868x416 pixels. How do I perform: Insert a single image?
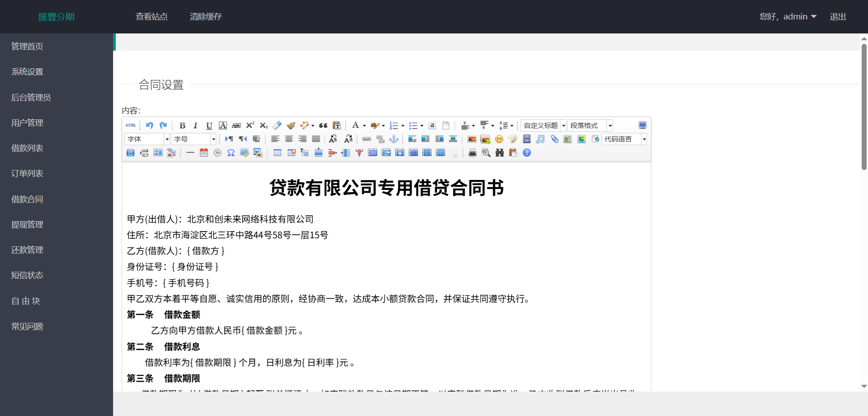pyautogui.click(x=472, y=139)
